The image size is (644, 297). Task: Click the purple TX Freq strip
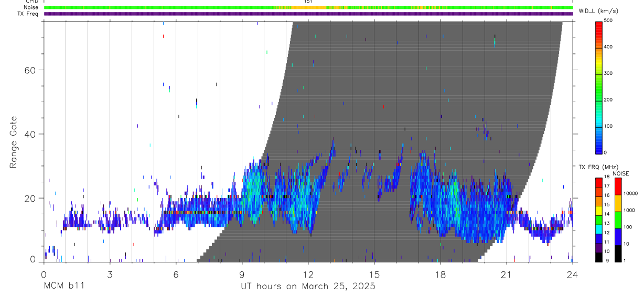click(308, 14)
